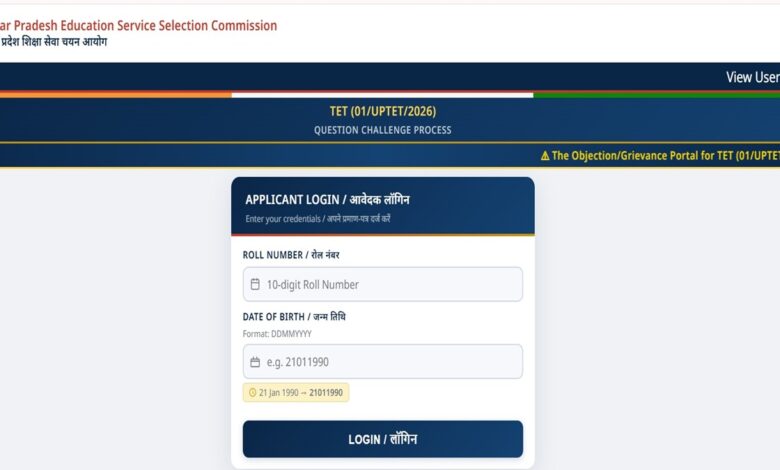Focus the Date of Birth input field
The width and height of the screenshot is (780, 470).
383,362
